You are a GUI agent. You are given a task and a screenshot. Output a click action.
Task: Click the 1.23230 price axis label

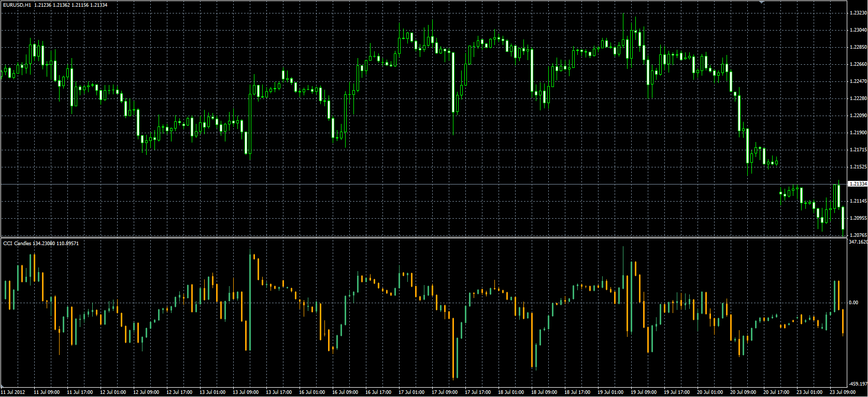(859, 13)
